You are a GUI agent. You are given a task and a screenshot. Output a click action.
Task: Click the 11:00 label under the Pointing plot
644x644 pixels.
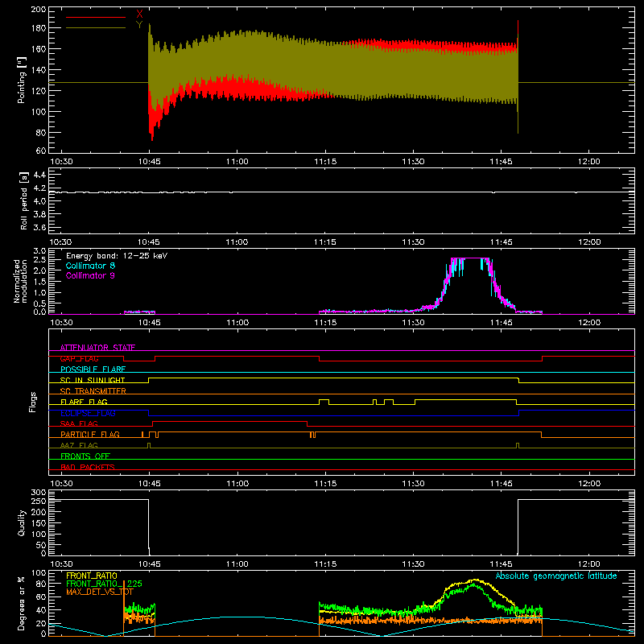pyautogui.click(x=237, y=162)
